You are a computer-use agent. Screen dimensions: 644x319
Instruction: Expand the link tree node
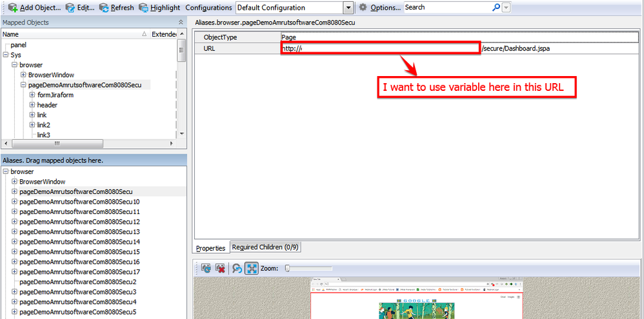tap(32, 115)
